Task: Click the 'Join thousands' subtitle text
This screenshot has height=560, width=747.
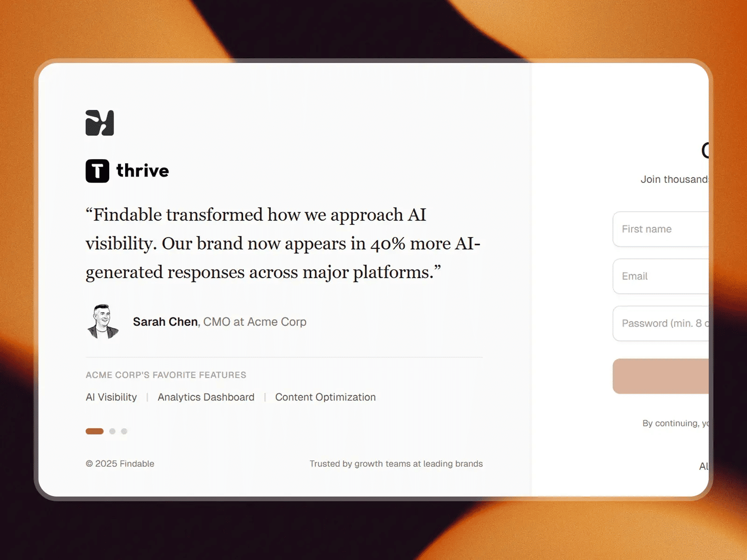Action: (675, 180)
